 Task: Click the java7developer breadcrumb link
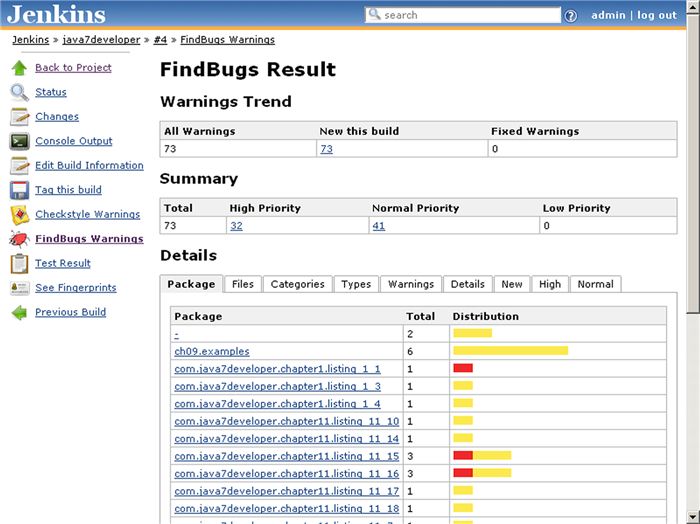tap(101, 40)
